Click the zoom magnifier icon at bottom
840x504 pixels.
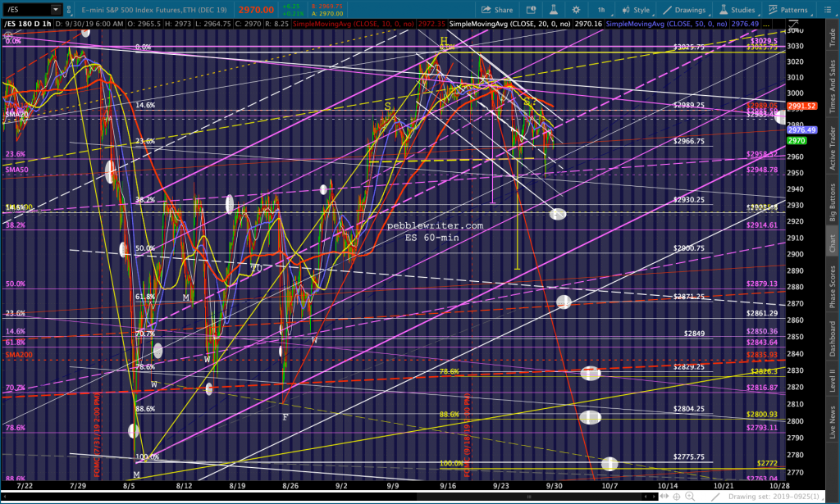click(x=690, y=497)
